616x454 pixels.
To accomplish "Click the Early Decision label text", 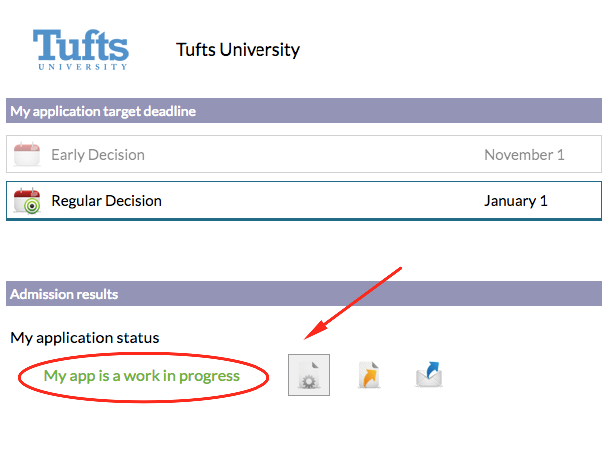I will click(98, 155).
